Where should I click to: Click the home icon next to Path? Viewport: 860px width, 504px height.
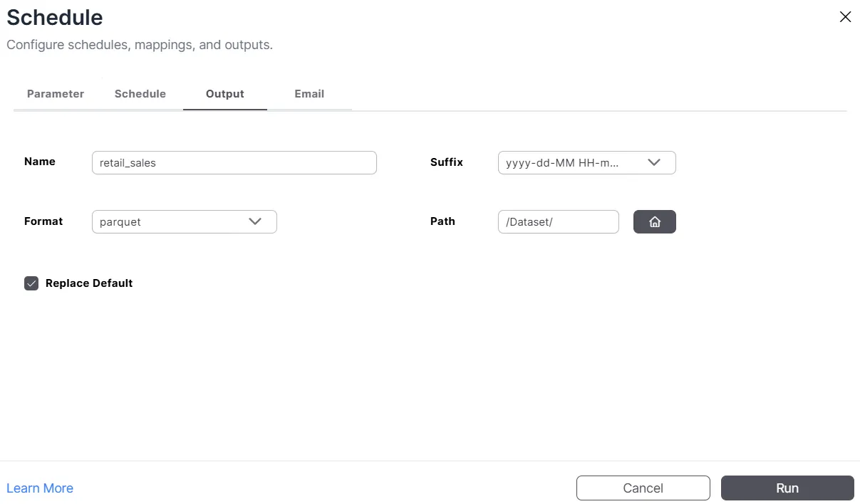pyautogui.click(x=654, y=222)
